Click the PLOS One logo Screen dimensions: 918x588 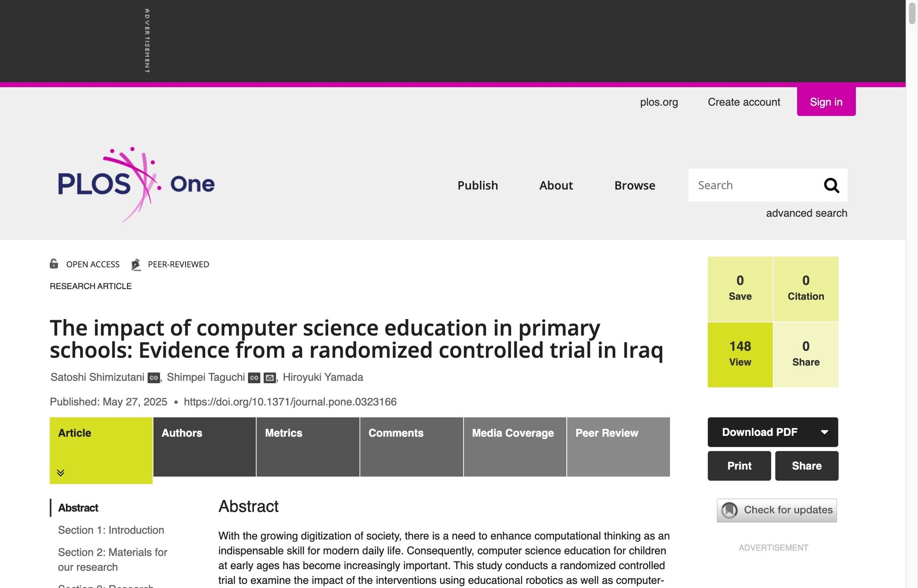coord(136,184)
